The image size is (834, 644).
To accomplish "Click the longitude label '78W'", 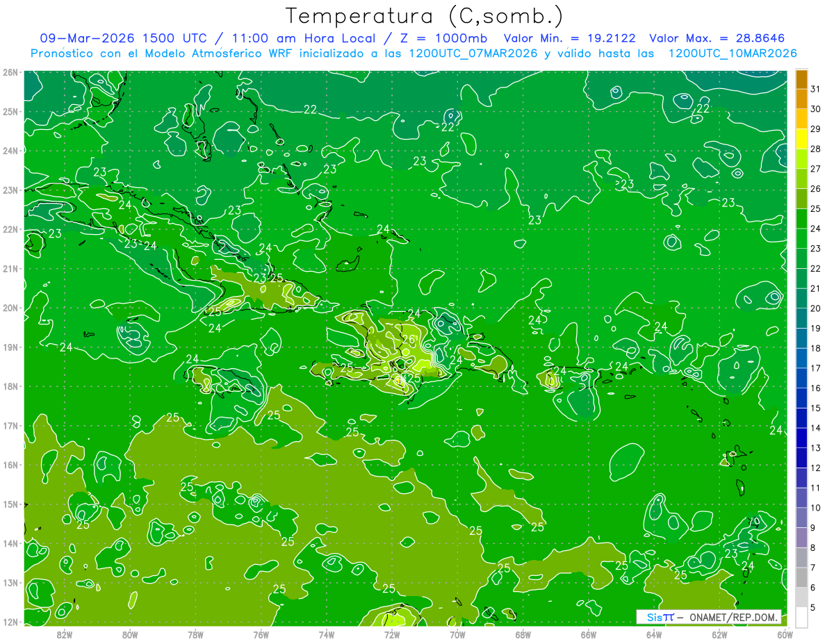I will pos(195,634).
